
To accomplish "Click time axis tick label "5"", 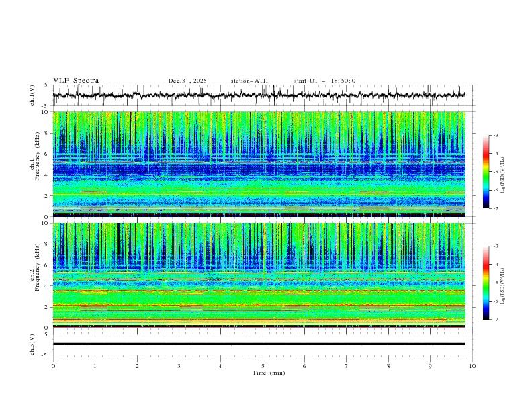I will point(263,366).
